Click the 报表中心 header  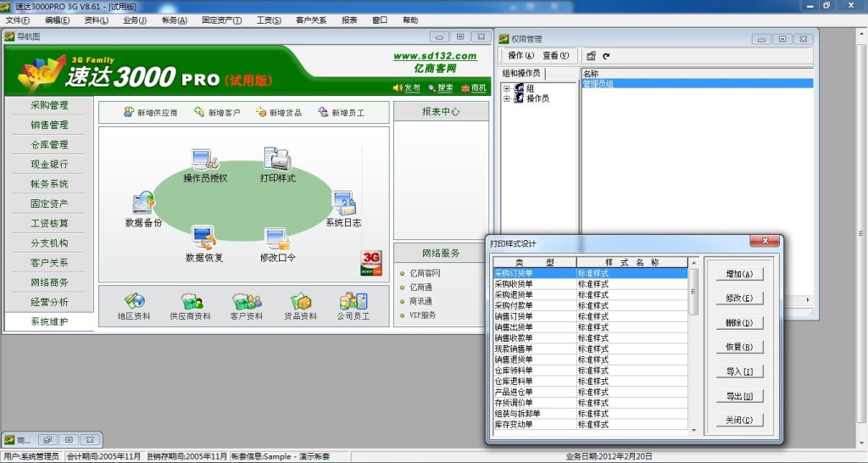[x=441, y=111]
